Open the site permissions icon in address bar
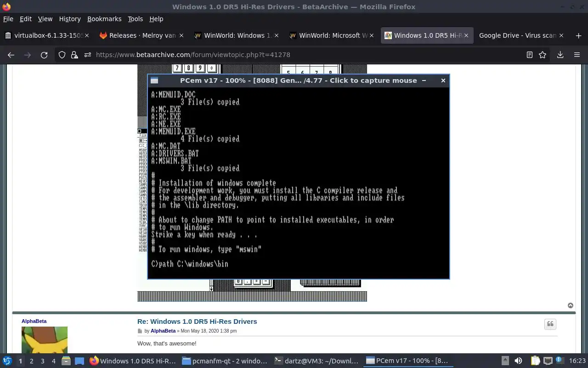Image resolution: width=588 pixels, height=368 pixels. pos(87,55)
